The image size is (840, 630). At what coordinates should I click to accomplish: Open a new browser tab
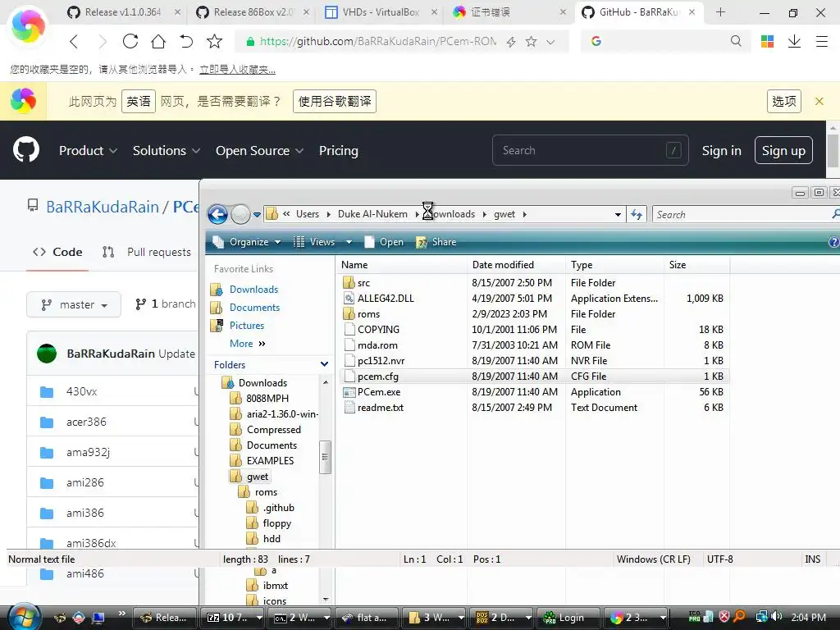[720, 11]
